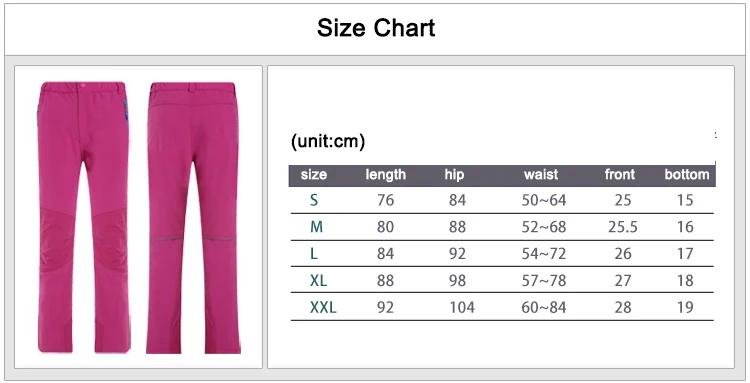Select the XL size row label
The image size is (750, 383).
[x=319, y=280]
